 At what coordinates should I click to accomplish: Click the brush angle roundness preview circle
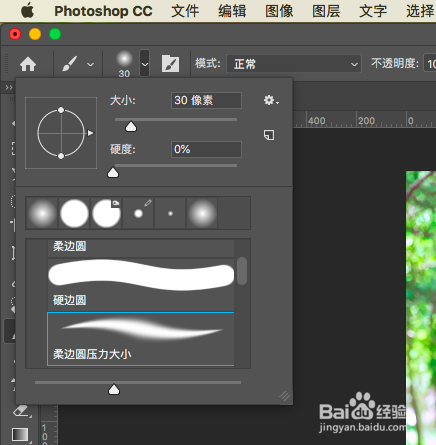pyautogui.click(x=61, y=133)
